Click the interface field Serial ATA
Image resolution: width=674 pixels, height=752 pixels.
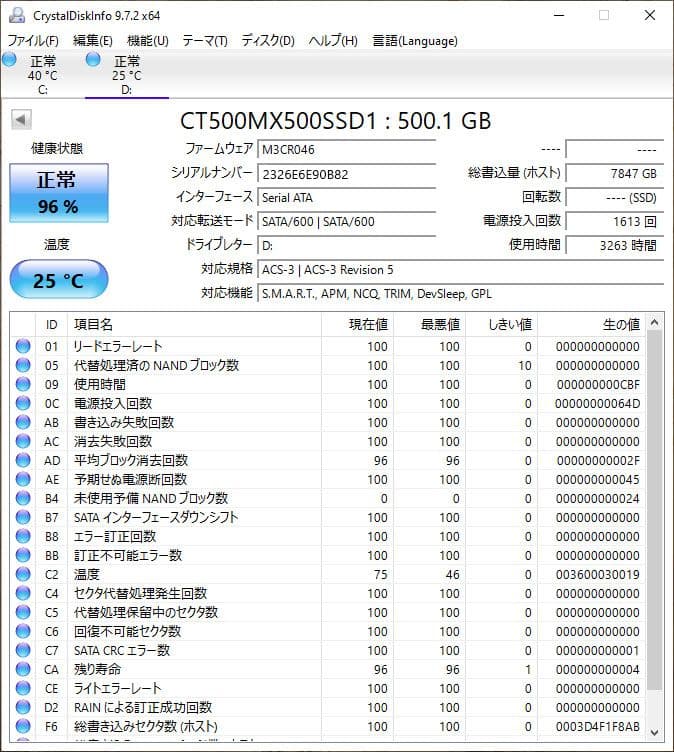point(346,198)
